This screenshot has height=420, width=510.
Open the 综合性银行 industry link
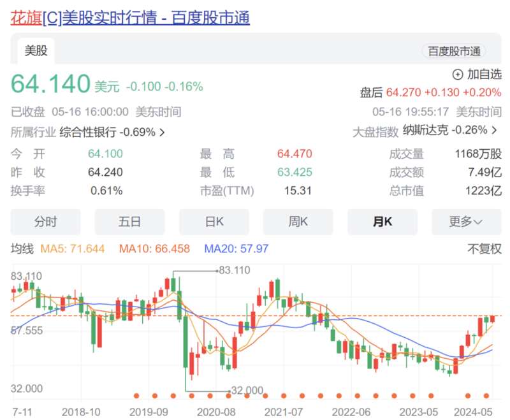coord(88,132)
